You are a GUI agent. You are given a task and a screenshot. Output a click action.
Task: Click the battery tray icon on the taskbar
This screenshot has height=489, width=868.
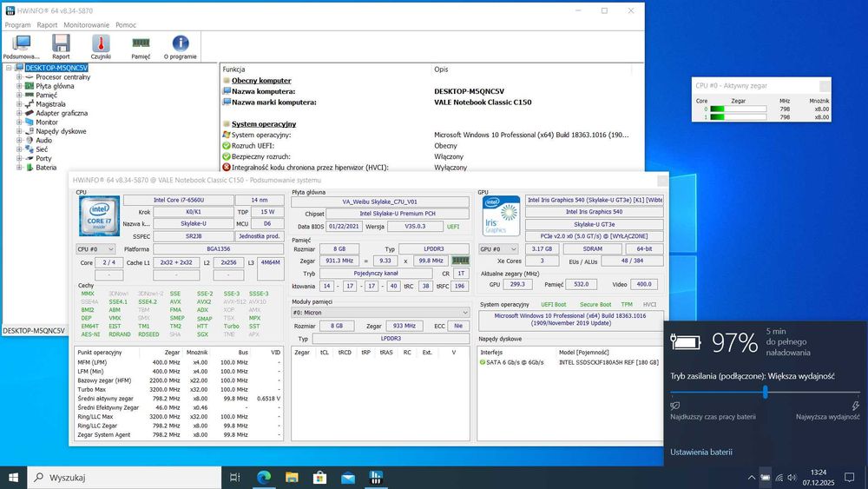coord(765,478)
